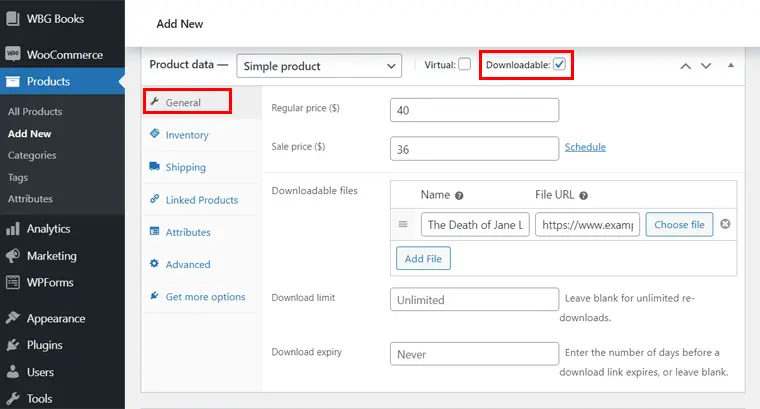760x409 pixels.
Task: Click the Inventory tag icon
Action: (x=155, y=133)
